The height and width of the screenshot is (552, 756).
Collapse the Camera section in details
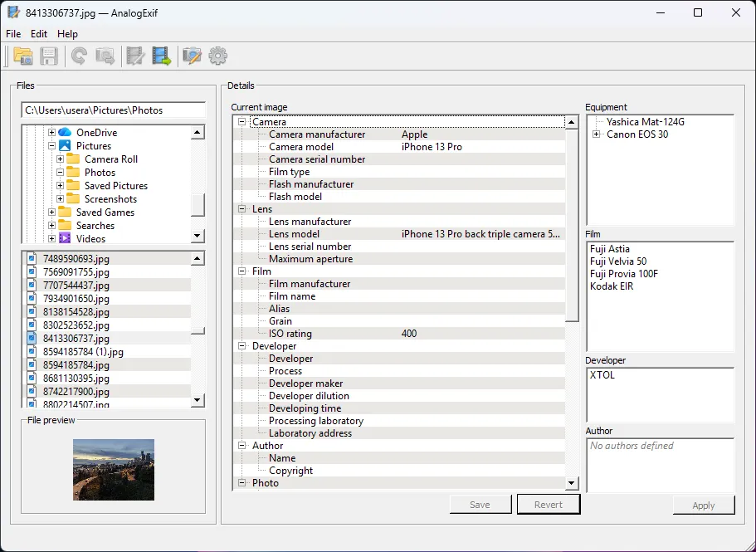coord(242,122)
